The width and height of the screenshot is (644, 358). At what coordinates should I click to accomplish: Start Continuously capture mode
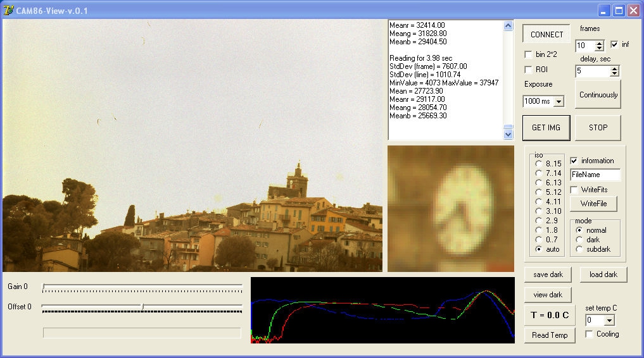click(598, 94)
